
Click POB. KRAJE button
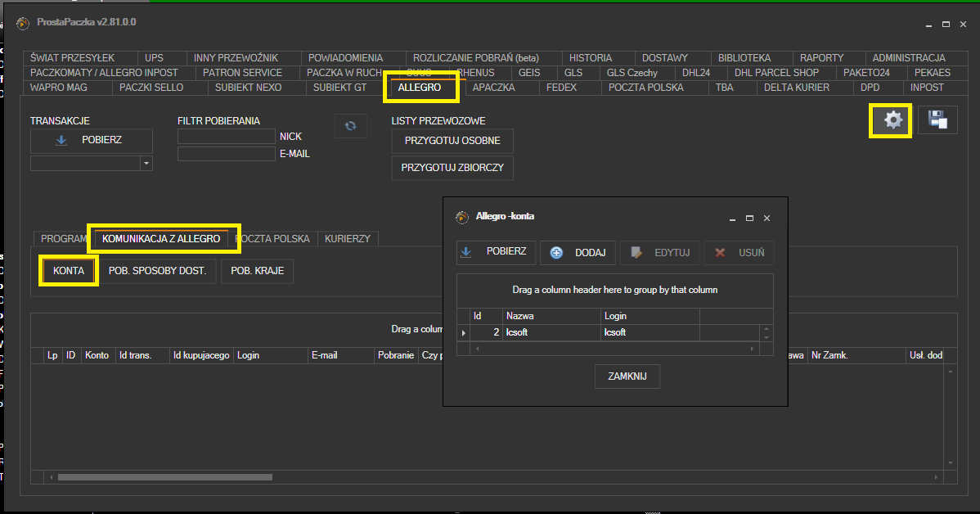tap(257, 271)
